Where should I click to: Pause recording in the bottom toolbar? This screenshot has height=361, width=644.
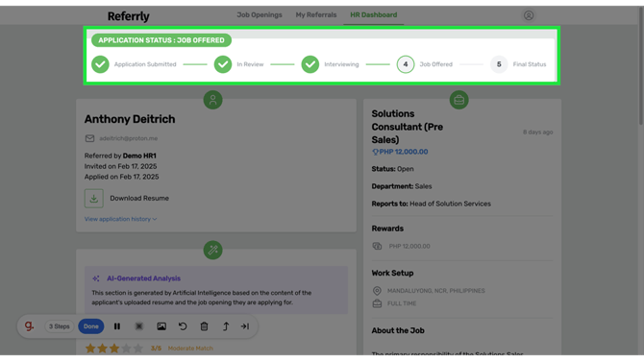tap(117, 326)
